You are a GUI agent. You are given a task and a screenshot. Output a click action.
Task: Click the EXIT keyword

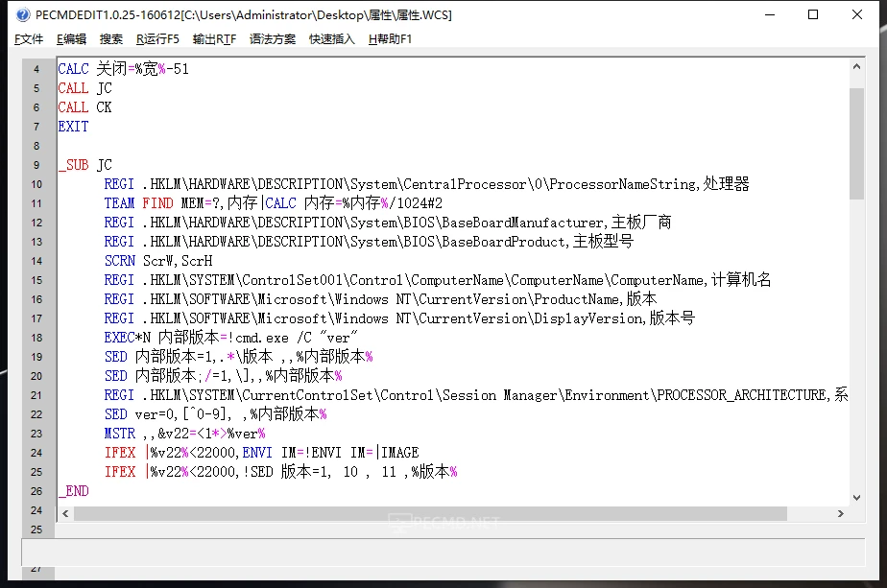(73, 127)
